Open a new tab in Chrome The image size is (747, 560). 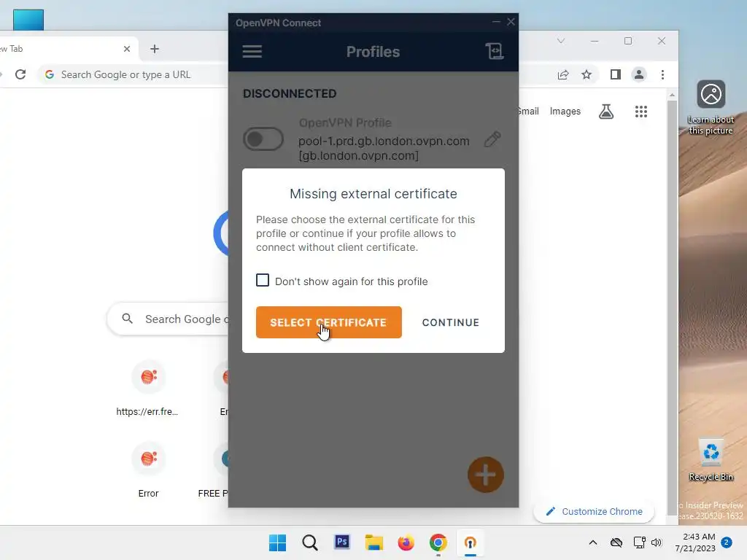click(x=155, y=49)
